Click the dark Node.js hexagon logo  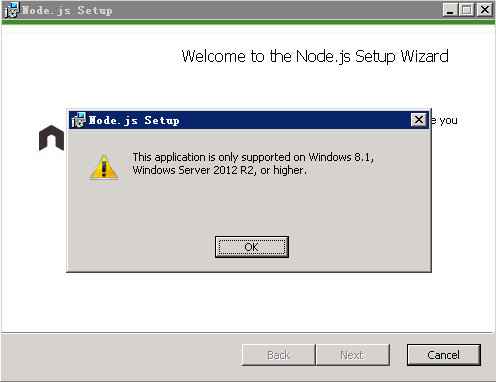51,138
